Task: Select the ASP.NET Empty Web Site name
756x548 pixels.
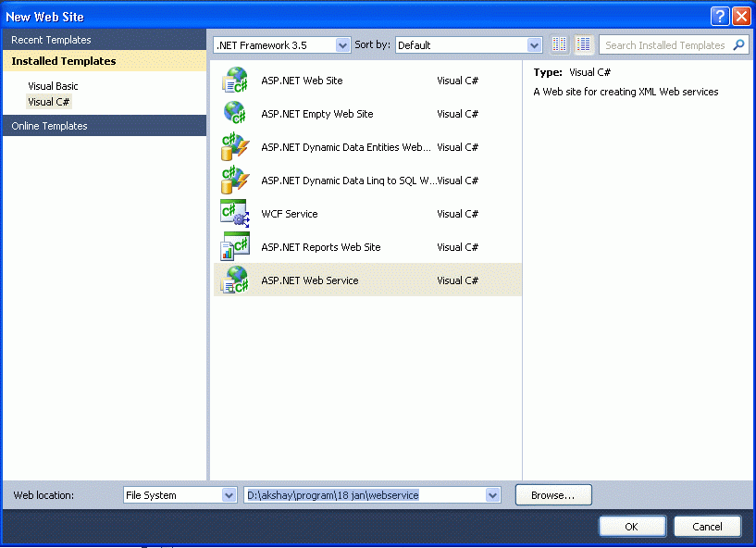Action: [x=317, y=114]
